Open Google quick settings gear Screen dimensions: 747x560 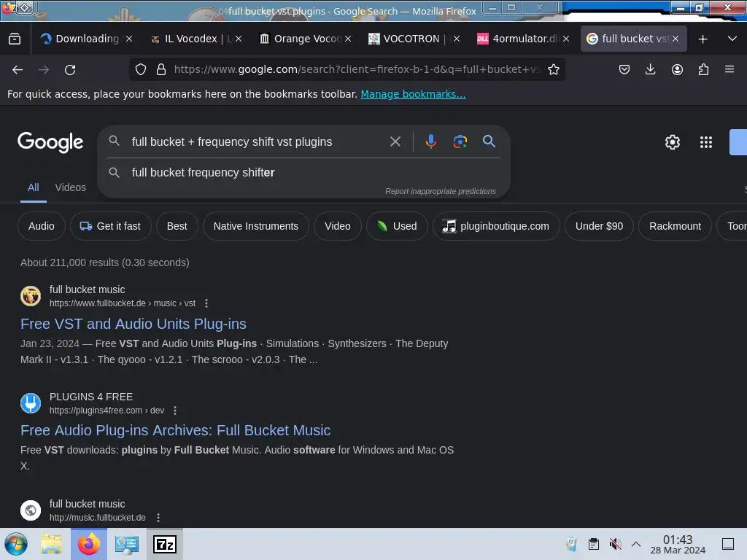click(672, 142)
